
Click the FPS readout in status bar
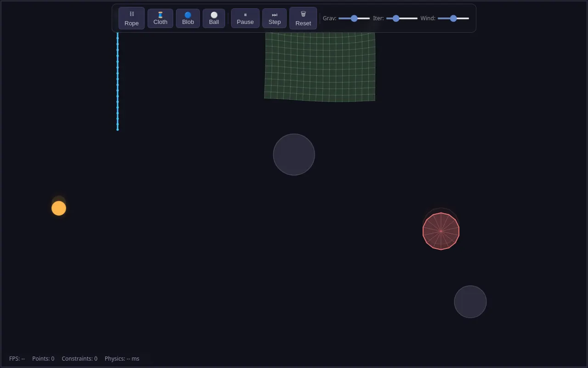click(x=17, y=359)
